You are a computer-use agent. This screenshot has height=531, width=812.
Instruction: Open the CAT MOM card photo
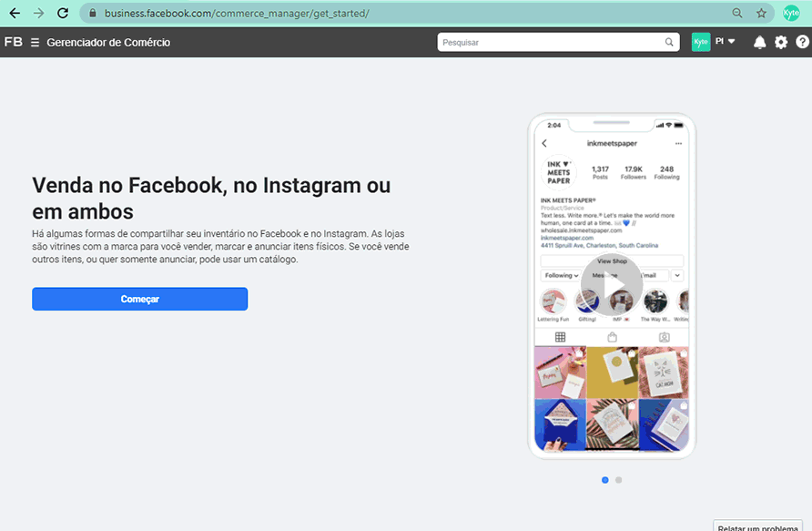click(x=664, y=373)
